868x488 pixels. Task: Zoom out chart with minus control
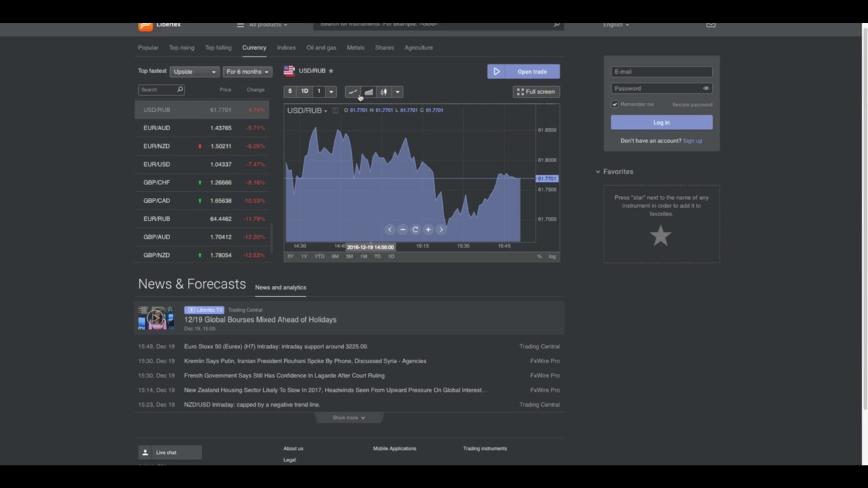coord(402,230)
